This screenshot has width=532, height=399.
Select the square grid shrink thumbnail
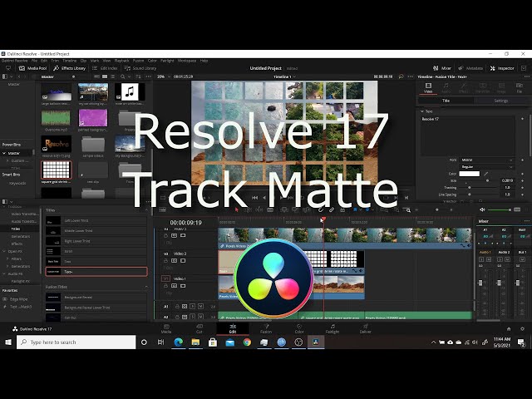pos(57,170)
